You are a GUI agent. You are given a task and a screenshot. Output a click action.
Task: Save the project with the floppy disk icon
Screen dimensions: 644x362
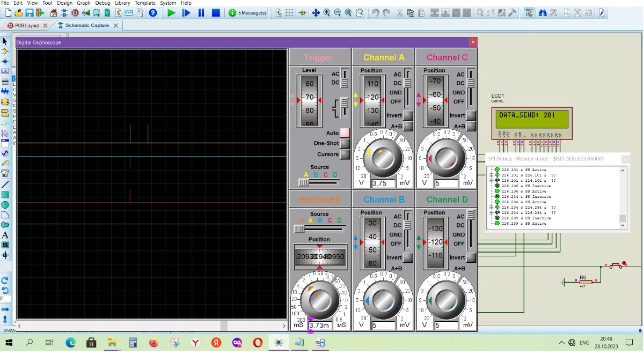coord(30,13)
